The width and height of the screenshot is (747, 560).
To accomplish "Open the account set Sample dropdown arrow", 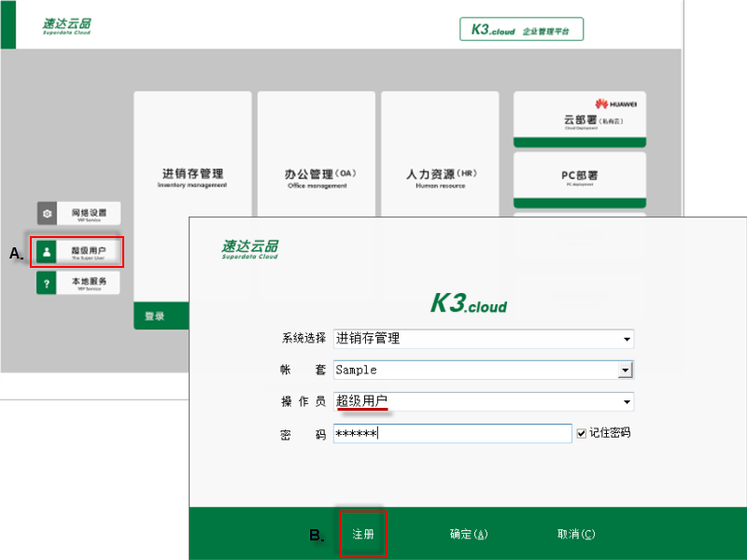I will 625,370.
